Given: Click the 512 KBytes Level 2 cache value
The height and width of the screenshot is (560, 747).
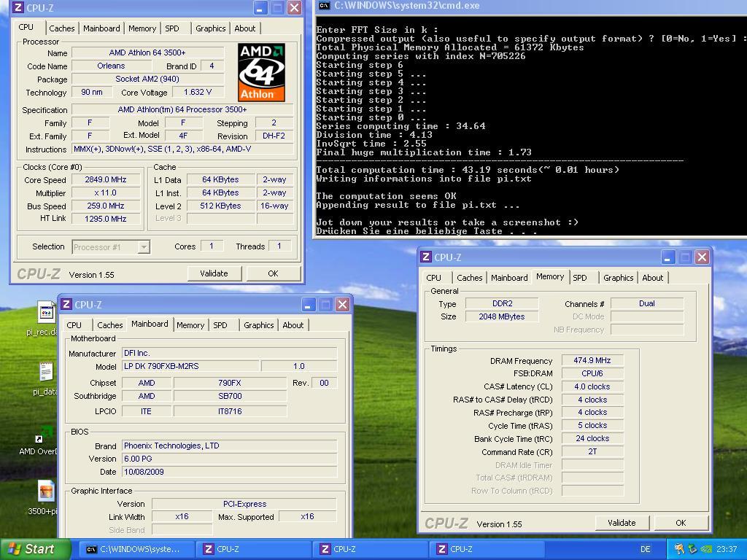Looking at the screenshot, I should (x=220, y=206).
